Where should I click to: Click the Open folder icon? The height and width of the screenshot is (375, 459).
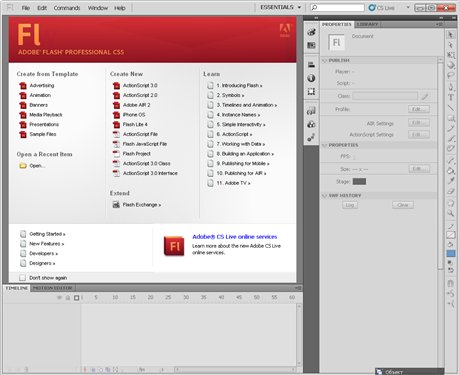click(x=23, y=166)
